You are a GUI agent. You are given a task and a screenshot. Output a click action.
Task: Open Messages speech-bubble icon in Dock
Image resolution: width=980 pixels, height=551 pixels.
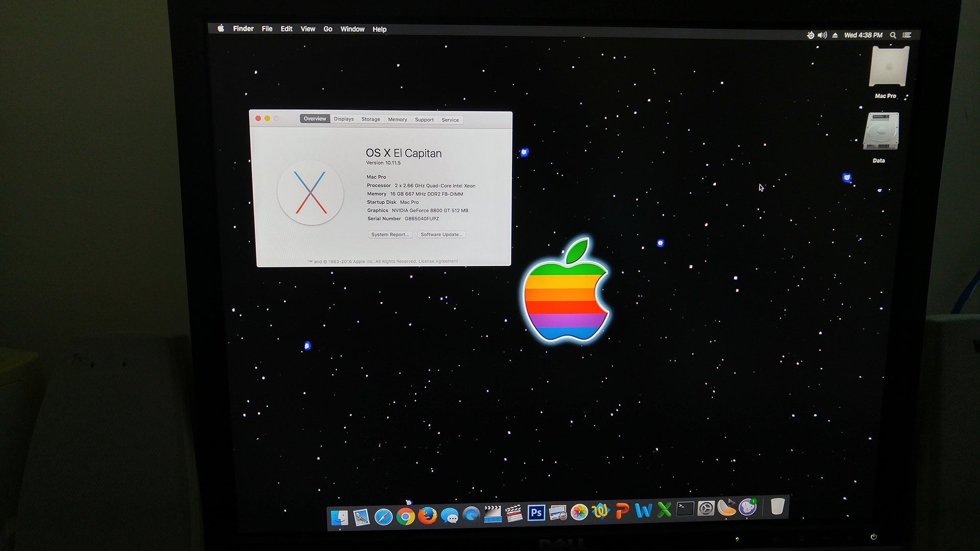point(450,516)
